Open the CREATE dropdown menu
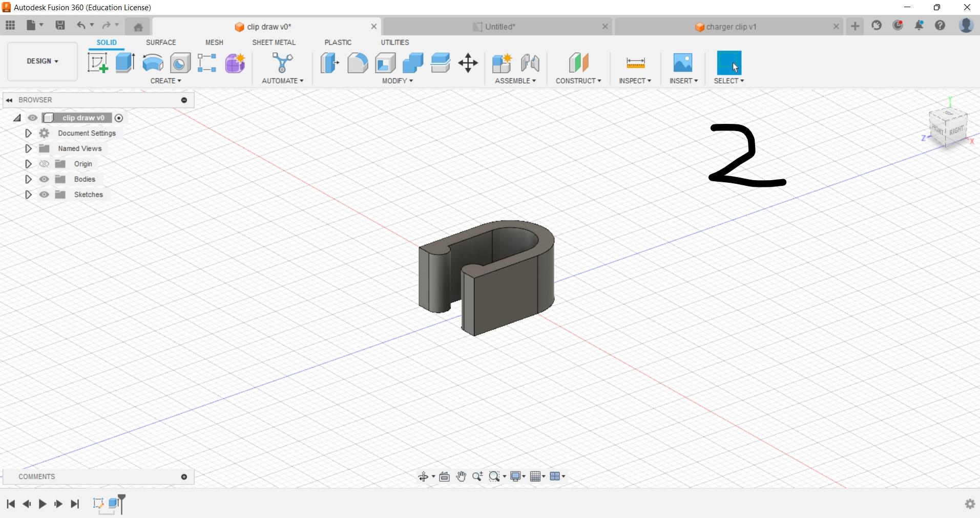Screen dimensions: 980x518 coord(165,81)
